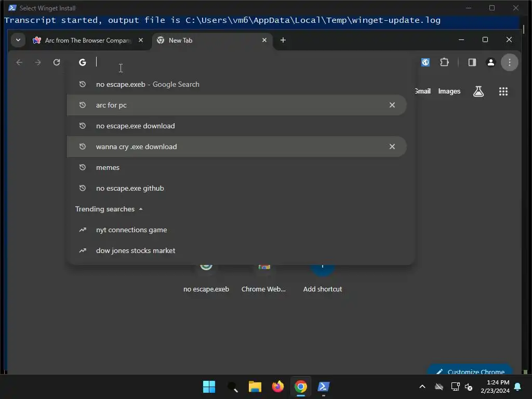The image size is (532, 399).
Task: Open the Images link
Action: [x=449, y=91]
